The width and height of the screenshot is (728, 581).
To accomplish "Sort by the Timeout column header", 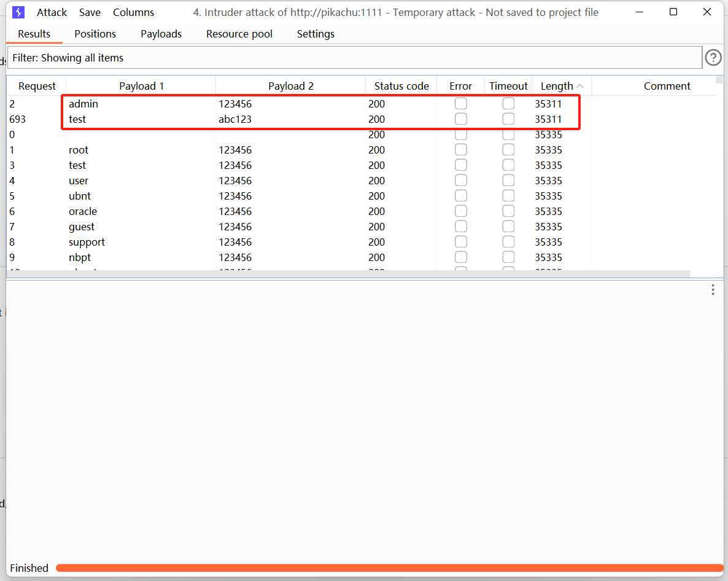I will (508, 86).
